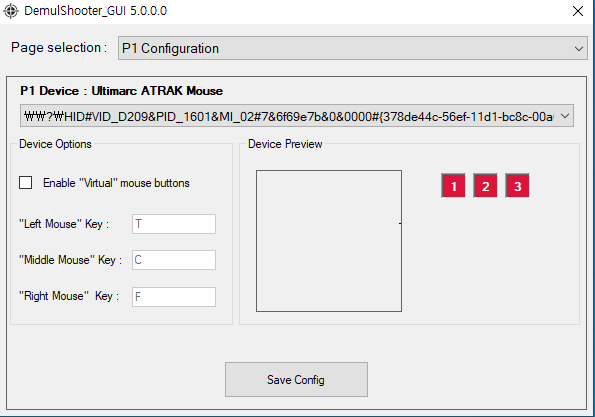Click the "Middle Mouse" Key field
Image resolution: width=595 pixels, height=417 pixels.
coord(174,260)
